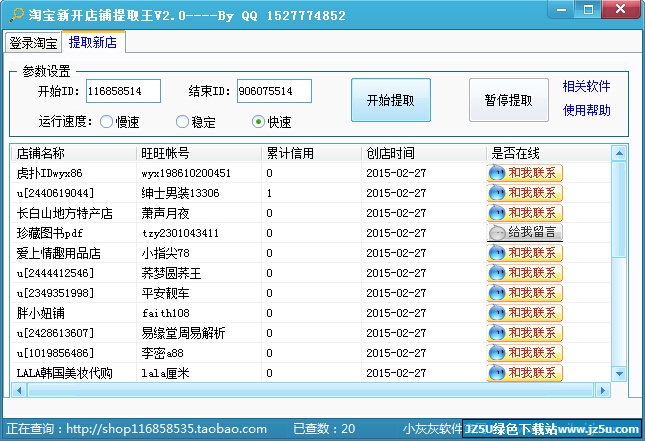Switch to 提取新店 tab
The image size is (645, 441).
click(x=93, y=42)
